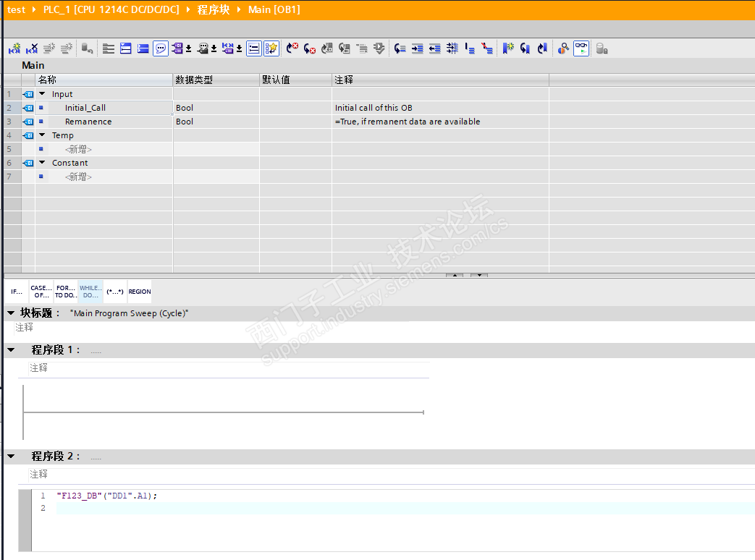Screen dimensions: 755x560
Task: Click the <新增> field under Constant
Action: coord(78,177)
